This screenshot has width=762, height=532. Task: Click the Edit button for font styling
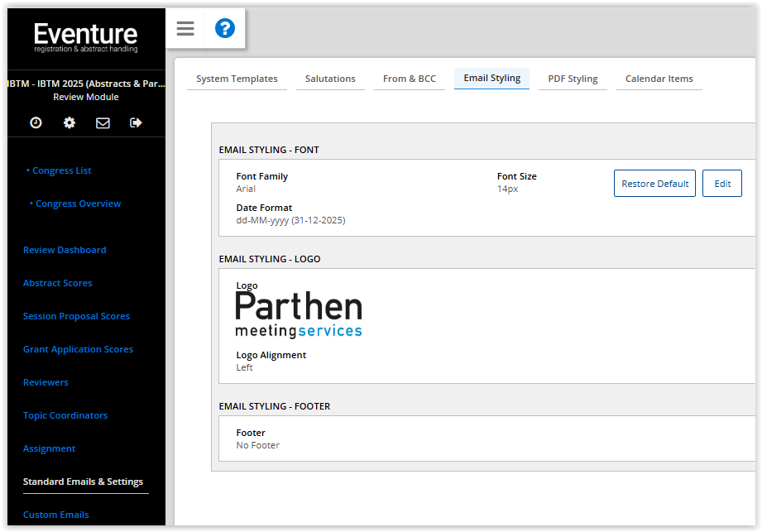[722, 183]
